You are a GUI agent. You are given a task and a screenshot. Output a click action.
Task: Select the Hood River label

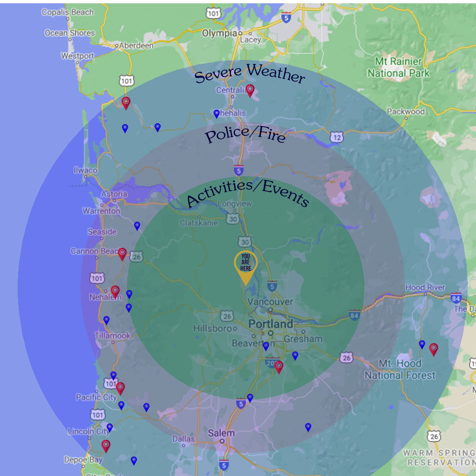(x=425, y=287)
